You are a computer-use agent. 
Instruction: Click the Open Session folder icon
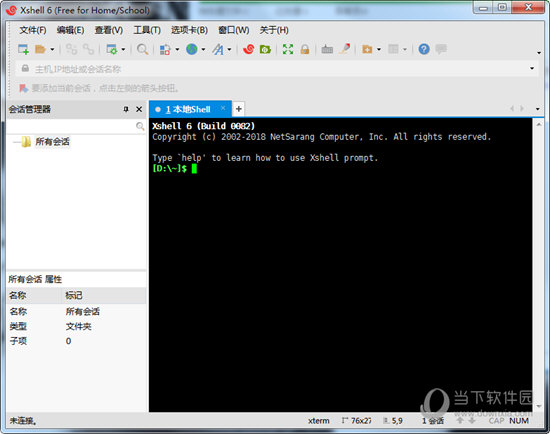(x=40, y=49)
